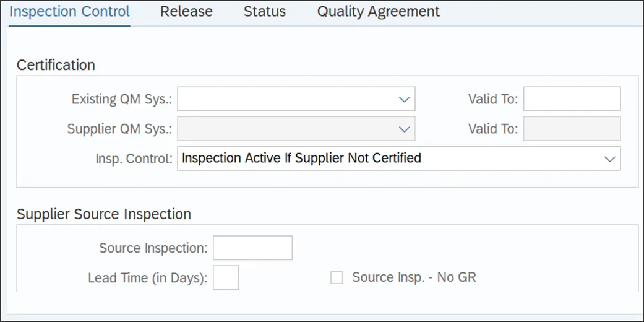Open the Status tab
644x322 pixels.
(265, 12)
